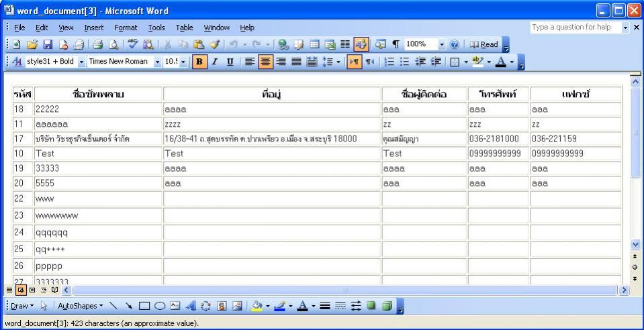Viewport: 644px width, 330px height.
Task: Save the document with floppy icon
Action: [48, 44]
